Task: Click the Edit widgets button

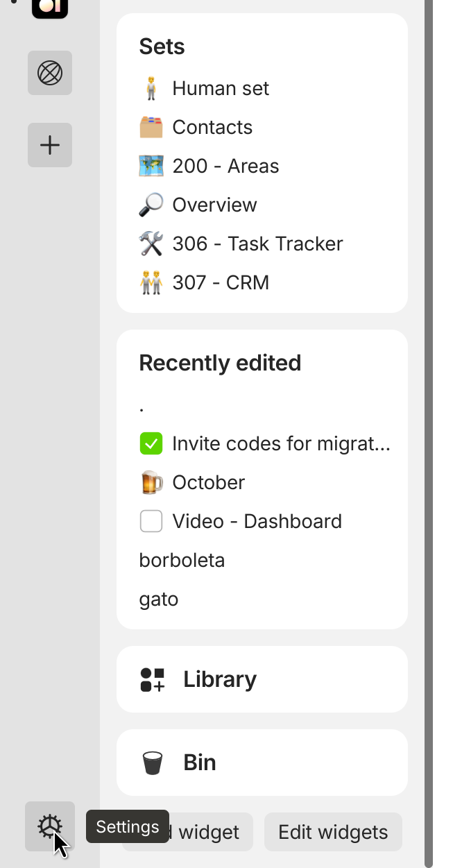Action: pos(333,832)
